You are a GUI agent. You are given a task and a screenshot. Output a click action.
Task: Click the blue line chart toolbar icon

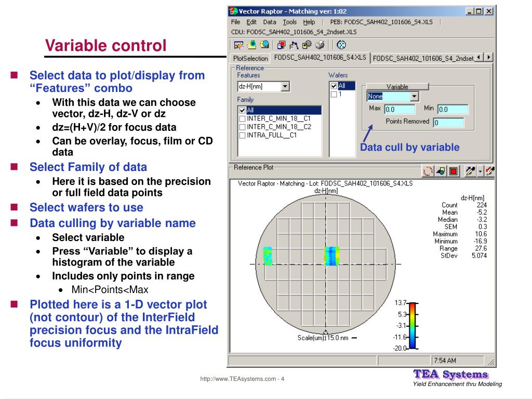click(294, 45)
